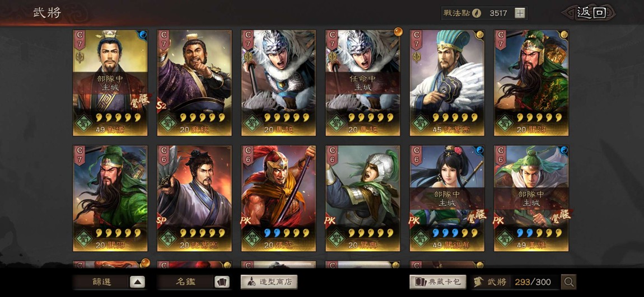This screenshot has width=644, height=297.
Task: Expand the 篩選 filter arrow
Action: coord(138,282)
